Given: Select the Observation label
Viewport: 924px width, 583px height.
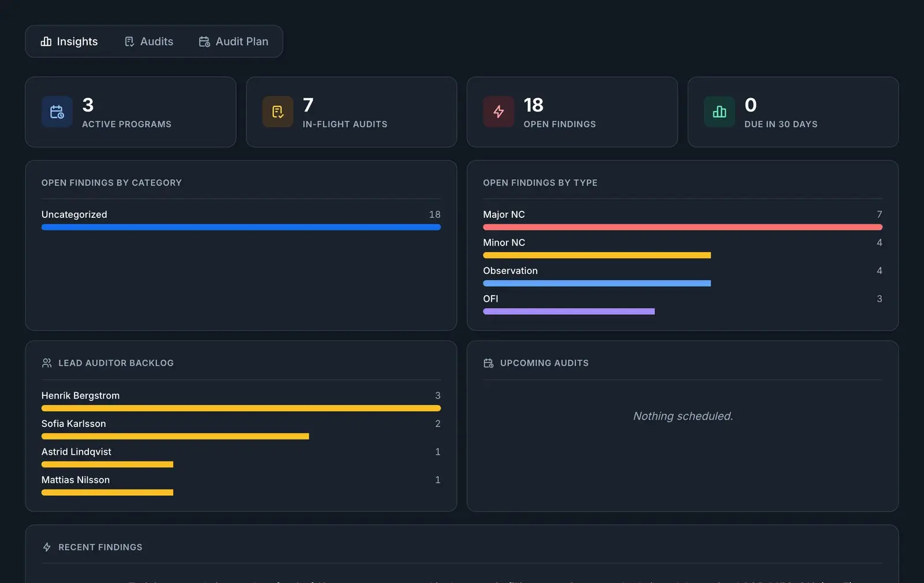Looking at the screenshot, I should [x=511, y=270].
